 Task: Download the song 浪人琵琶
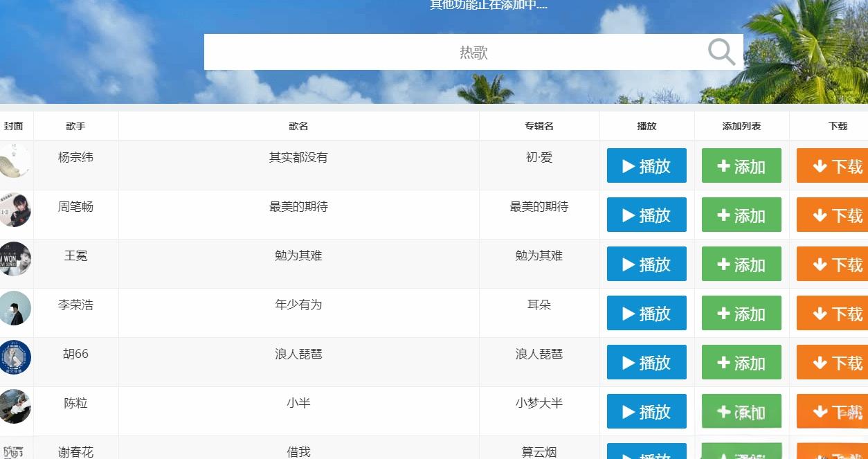(833, 362)
